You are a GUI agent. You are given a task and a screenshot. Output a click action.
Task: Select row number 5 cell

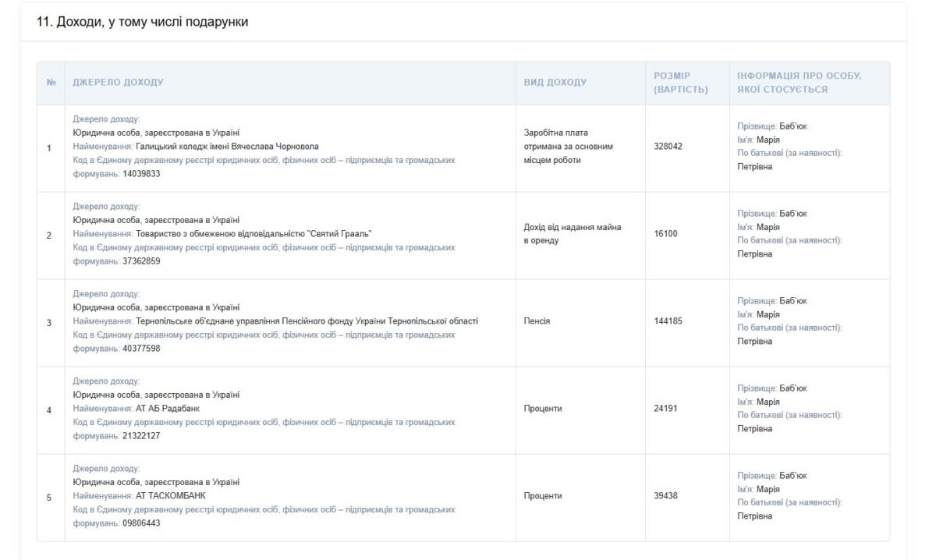click(x=50, y=498)
